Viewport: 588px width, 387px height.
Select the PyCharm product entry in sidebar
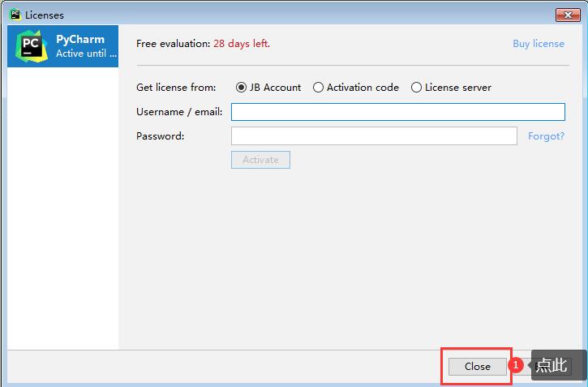coord(62,46)
